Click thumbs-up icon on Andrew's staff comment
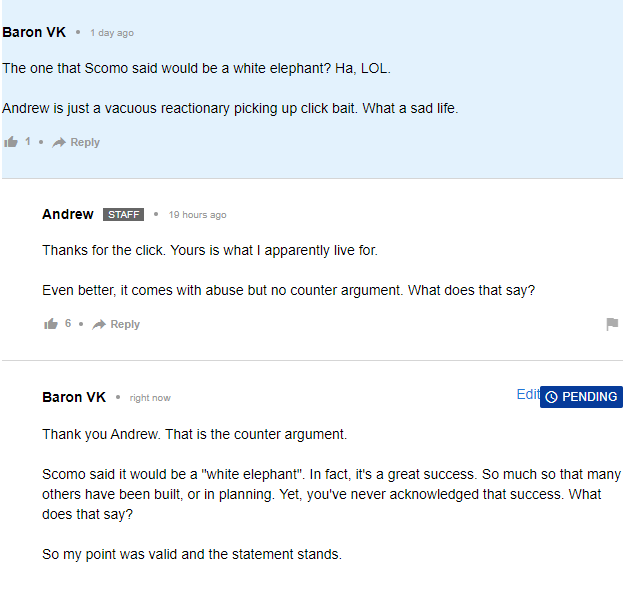 click(51, 324)
